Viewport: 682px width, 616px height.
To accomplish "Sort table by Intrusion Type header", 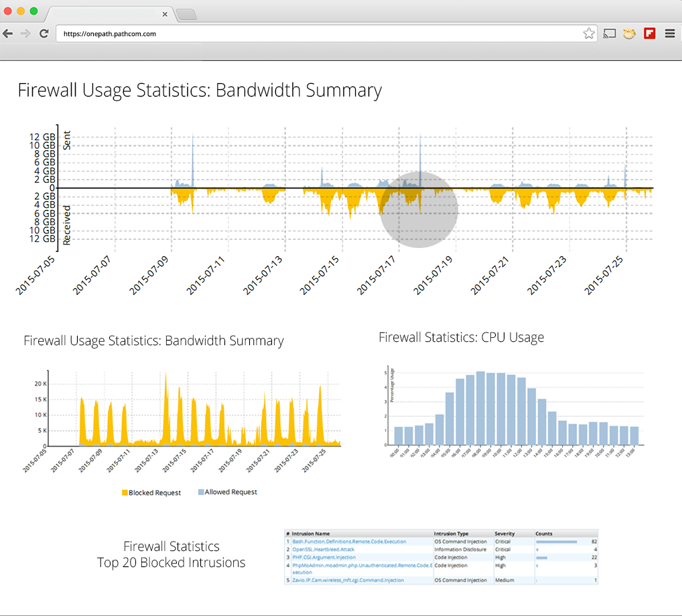I will (451, 534).
